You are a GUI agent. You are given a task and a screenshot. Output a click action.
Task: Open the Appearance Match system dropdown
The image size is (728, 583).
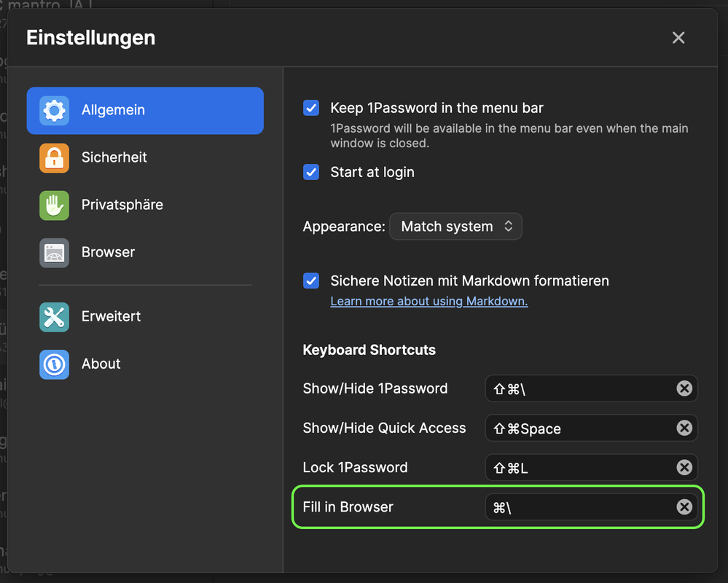(455, 227)
